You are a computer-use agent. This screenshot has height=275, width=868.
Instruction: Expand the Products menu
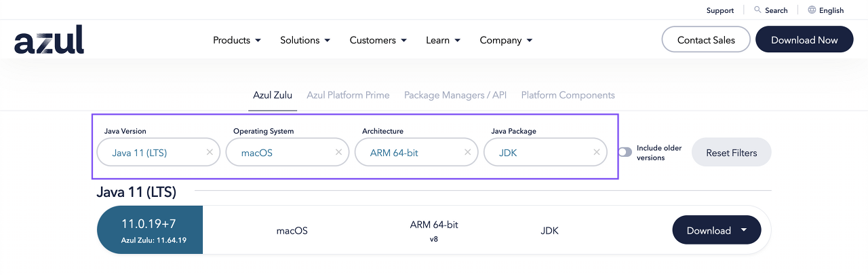237,40
